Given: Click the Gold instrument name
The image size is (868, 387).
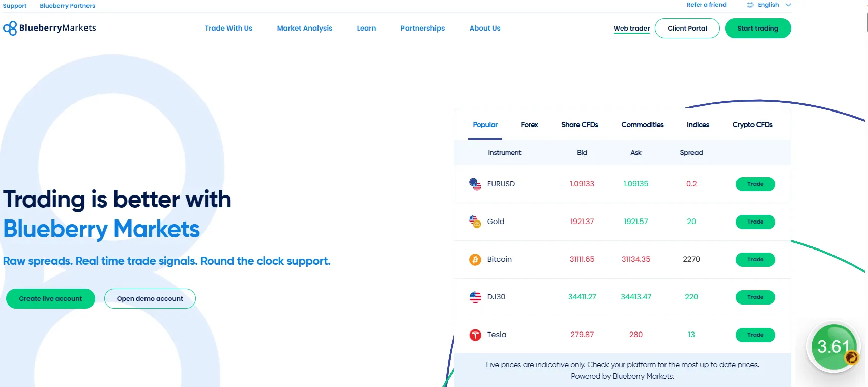Looking at the screenshot, I should tap(496, 222).
